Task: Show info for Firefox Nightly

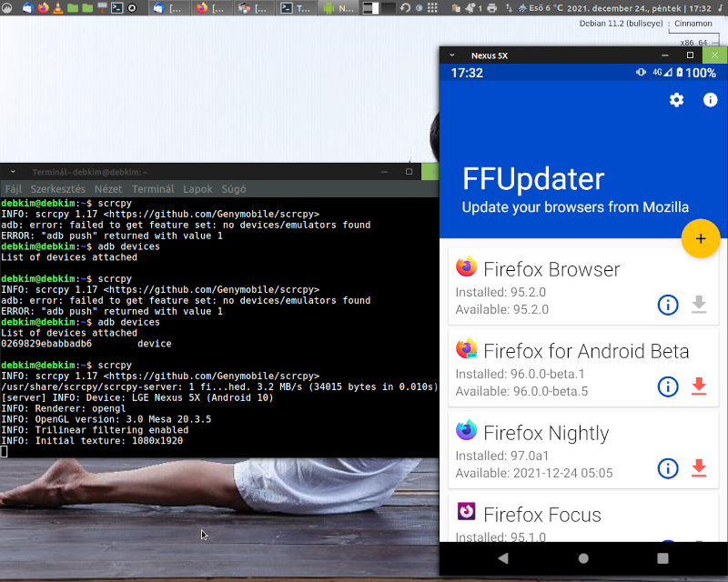Action: 668,468
